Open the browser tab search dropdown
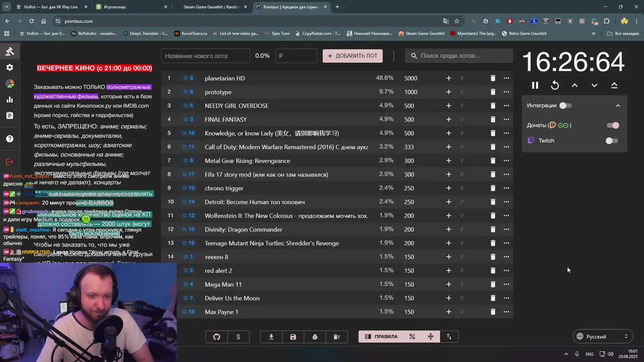The image size is (644, 362). (x=7, y=7)
